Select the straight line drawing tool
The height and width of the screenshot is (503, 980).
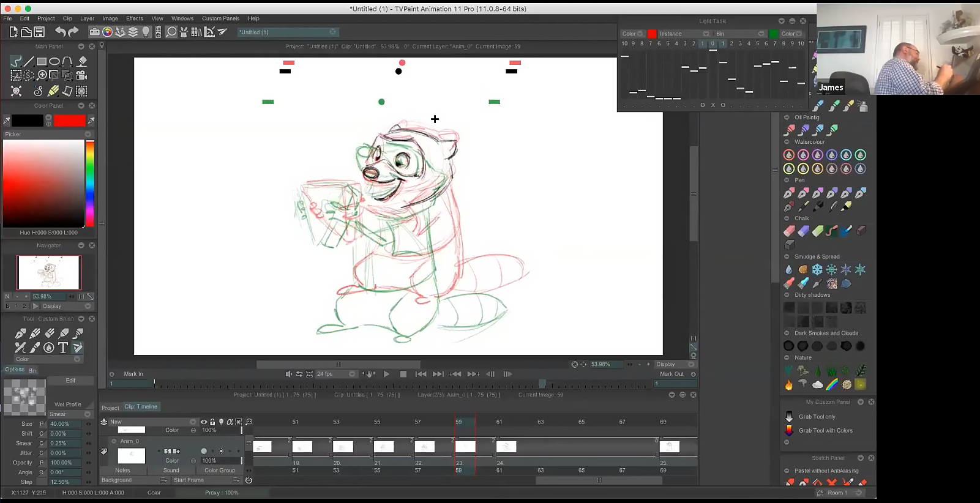point(29,61)
